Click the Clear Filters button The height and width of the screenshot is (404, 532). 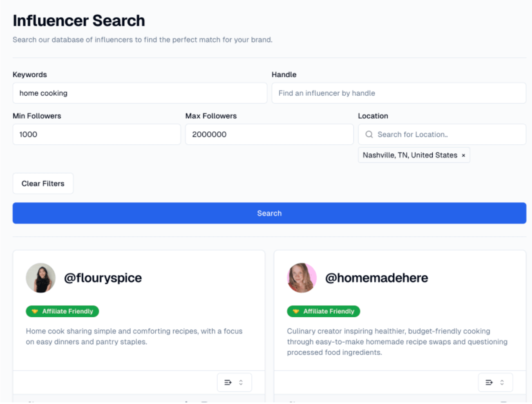point(43,183)
